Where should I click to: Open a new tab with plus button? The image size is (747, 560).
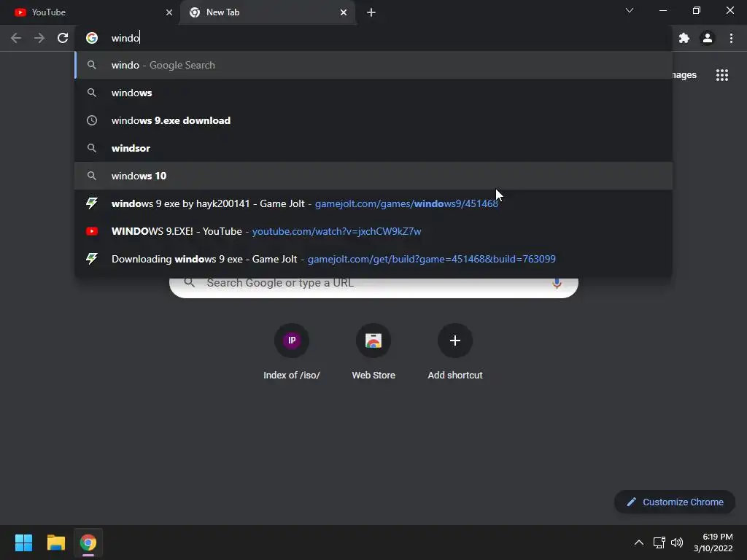371,12
